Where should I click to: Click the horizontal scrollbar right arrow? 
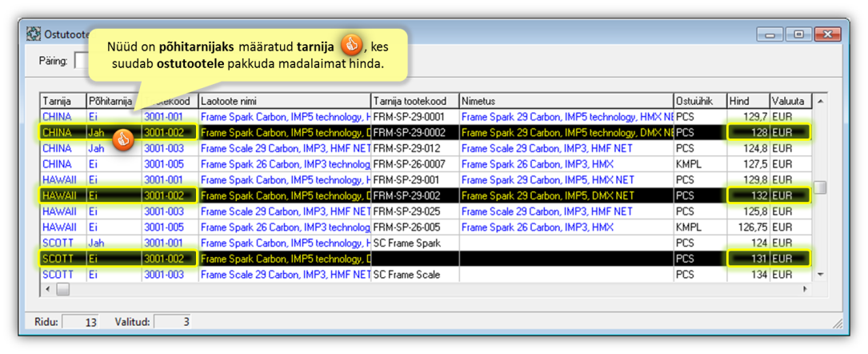(x=805, y=289)
